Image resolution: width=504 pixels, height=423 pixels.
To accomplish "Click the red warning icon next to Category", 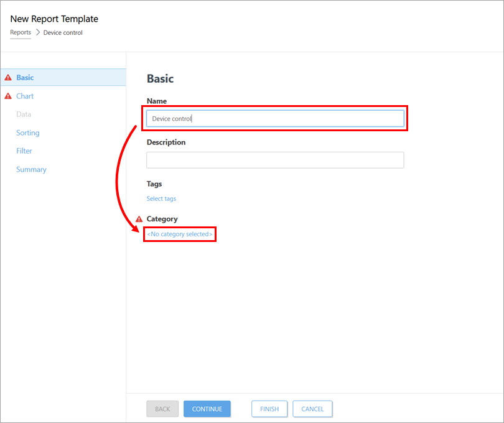I will point(139,219).
